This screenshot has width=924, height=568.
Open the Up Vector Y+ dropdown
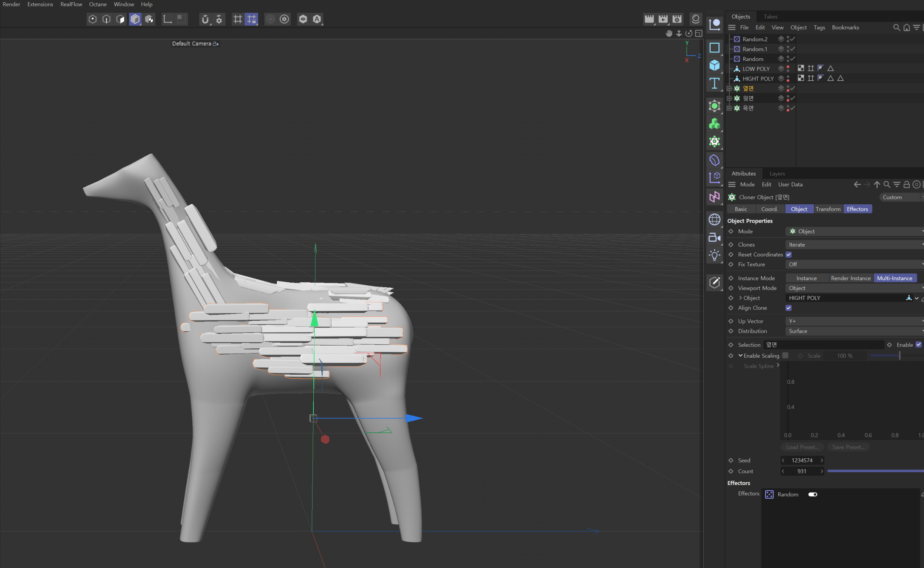pos(854,321)
